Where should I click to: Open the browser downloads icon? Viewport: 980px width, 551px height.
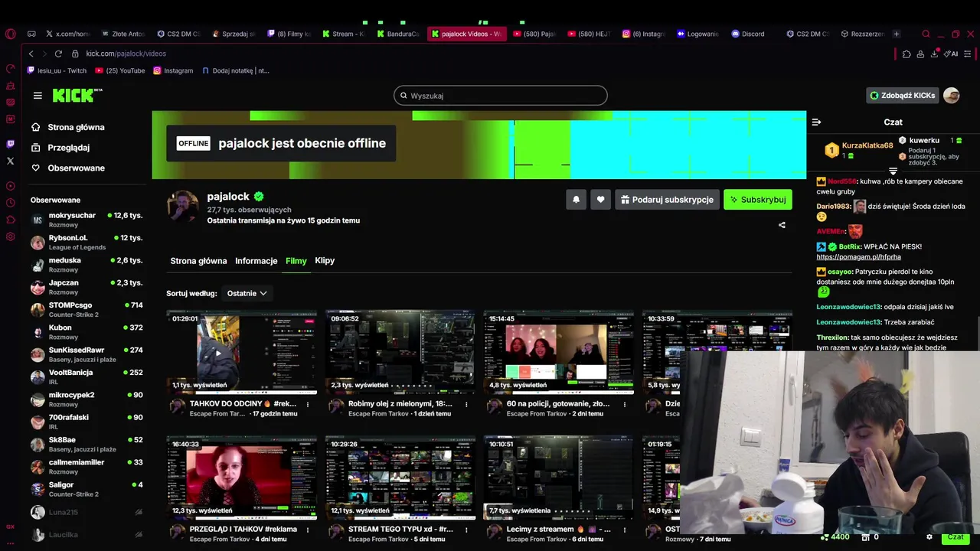[x=934, y=54]
